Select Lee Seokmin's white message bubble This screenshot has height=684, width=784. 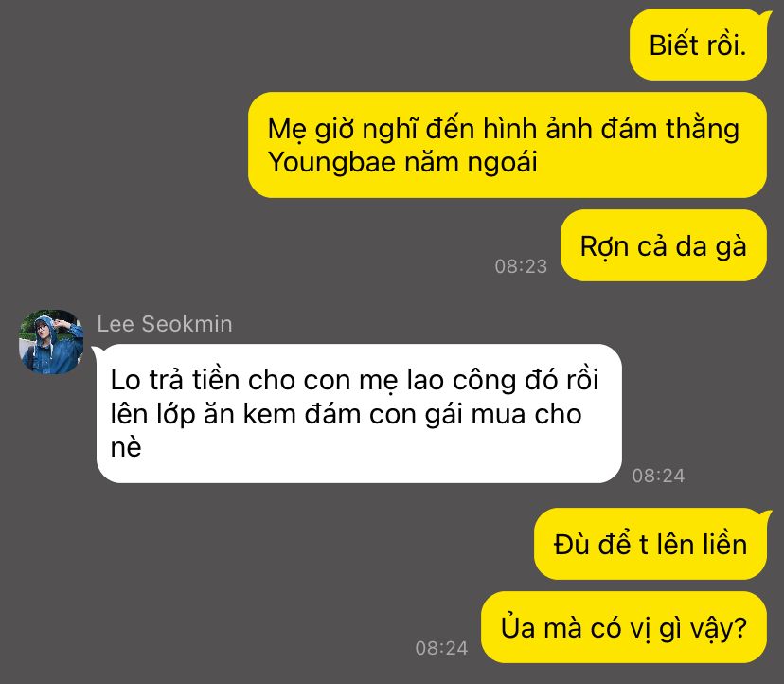point(359,413)
